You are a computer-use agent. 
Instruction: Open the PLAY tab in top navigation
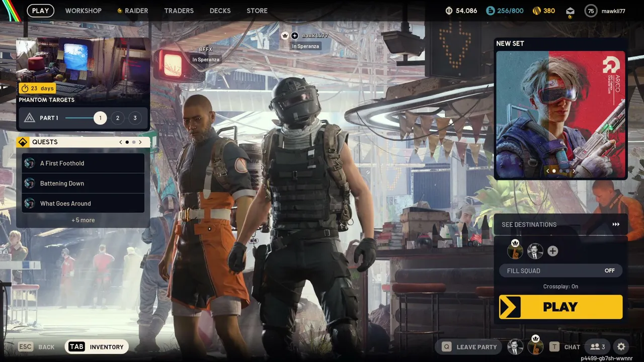[40, 11]
